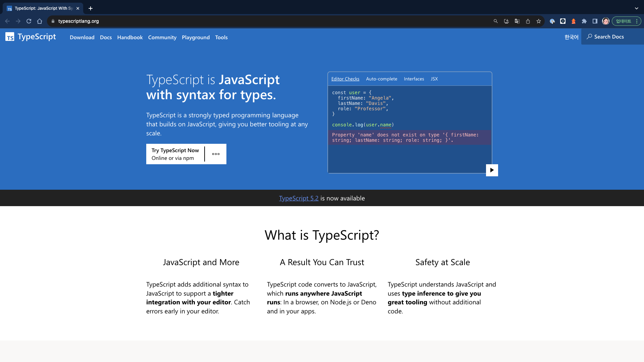The height and width of the screenshot is (362, 644).
Task: Expand the three-dots Try TypeScript options
Action: coord(216,154)
